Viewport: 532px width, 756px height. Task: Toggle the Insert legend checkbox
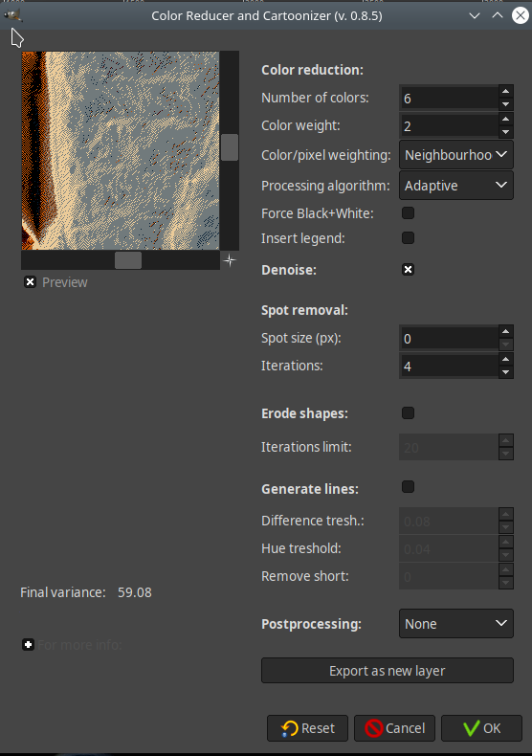409,238
